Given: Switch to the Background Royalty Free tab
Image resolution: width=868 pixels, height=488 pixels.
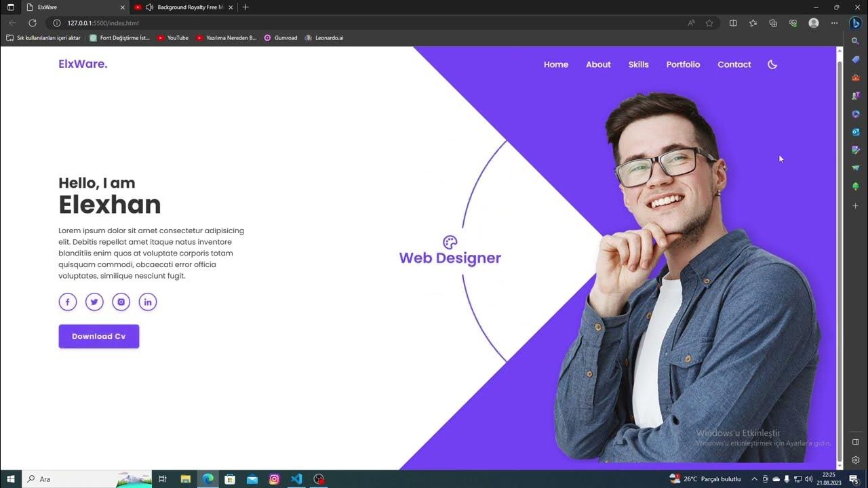Looking at the screenshot, I should tap(184, 7).
